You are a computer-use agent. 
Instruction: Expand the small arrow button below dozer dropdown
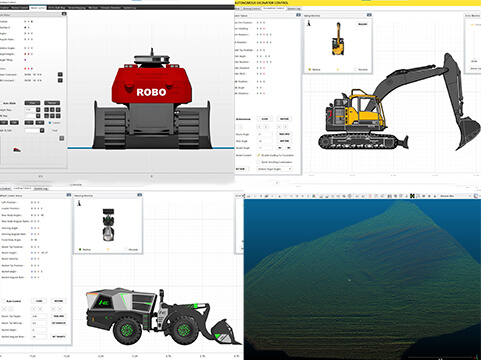pyautogui.click(x=62, y=138)
